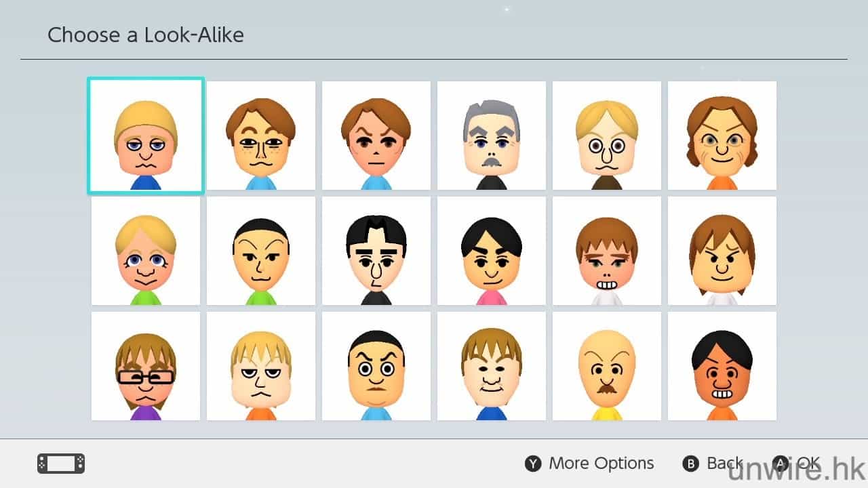The width and height of the screenshot is (868, 488).
Task: Pick the bald-top Mii wearing green shirt
Action: [x=261, y=251]
